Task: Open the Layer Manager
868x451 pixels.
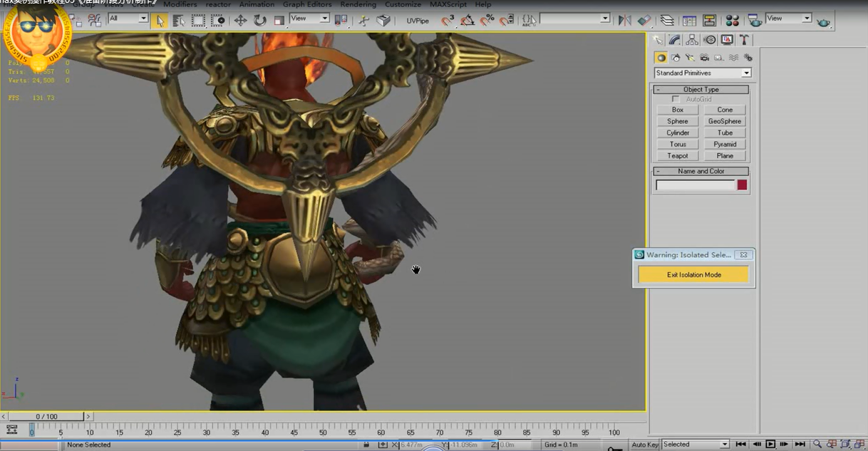Action: click(667, 21)
